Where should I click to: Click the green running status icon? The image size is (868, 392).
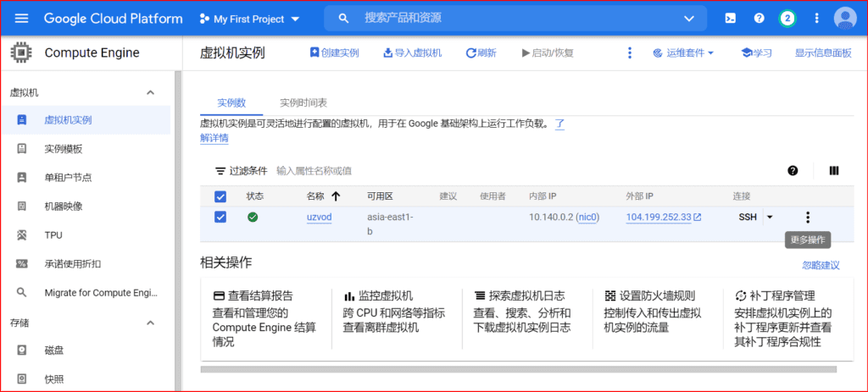pos(253,218)
